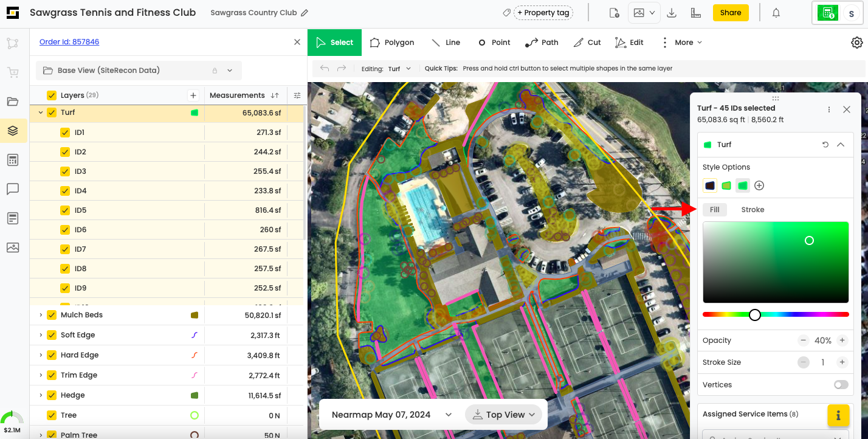Image resolution: width=868 pixels, height=439 pixels.
Task: Open the Top View dropdown
Action: tap(506, 415)
